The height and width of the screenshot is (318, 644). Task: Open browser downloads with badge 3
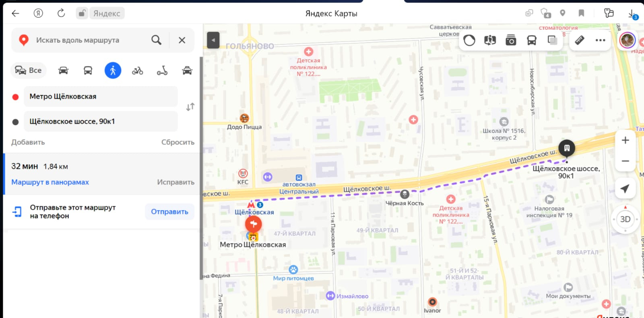632,14
